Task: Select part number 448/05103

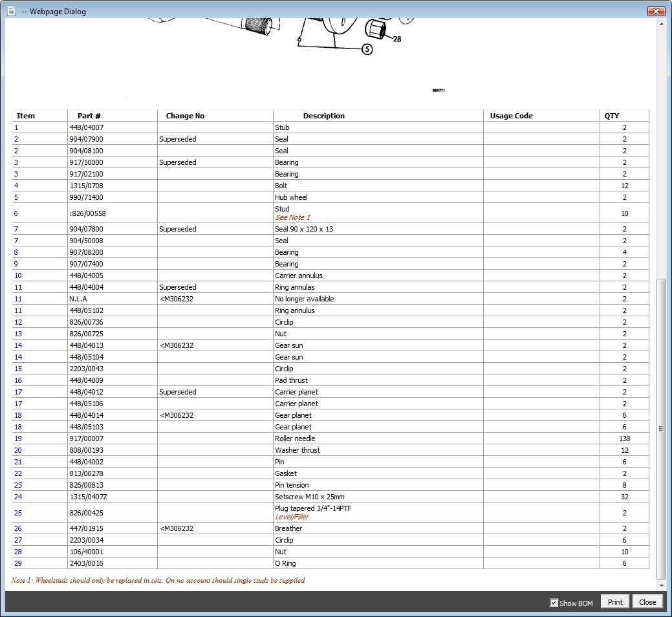Action: click(x=86, y=427)
